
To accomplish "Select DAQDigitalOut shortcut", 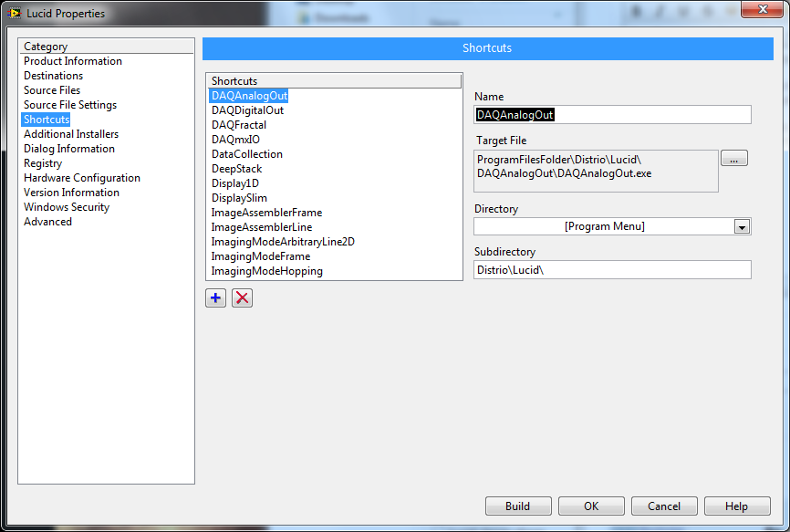I will 247,110.
